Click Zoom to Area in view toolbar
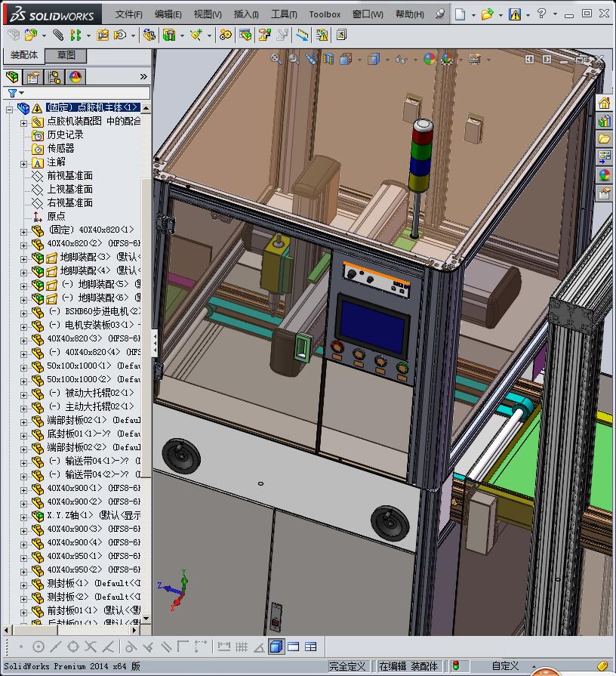Viewport: 616px width, 676px height. tap(294, 59)
